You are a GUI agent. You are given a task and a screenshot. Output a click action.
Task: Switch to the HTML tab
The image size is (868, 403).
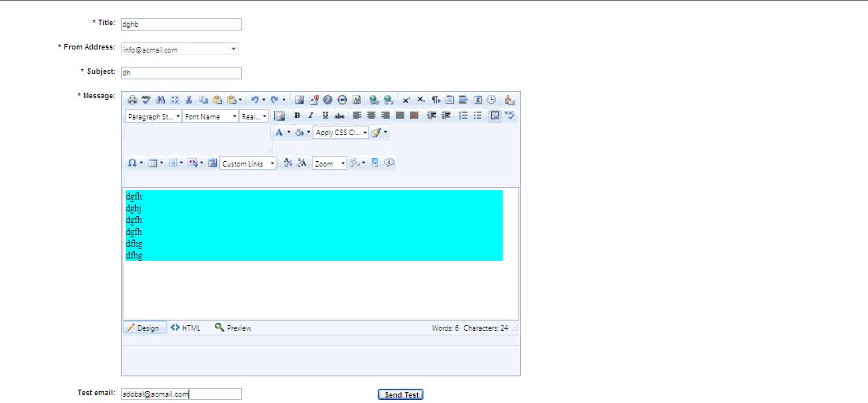(x=185, y=328)
